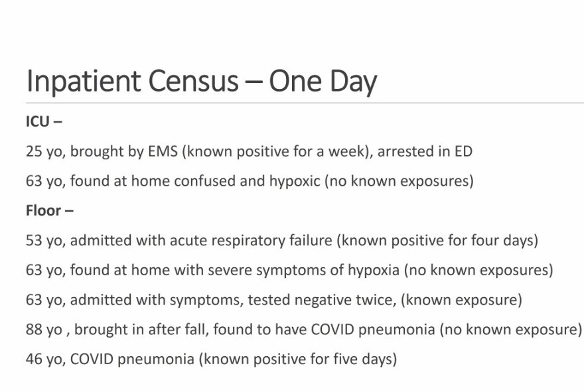The width and height of the screenshot is (584, 392).
Task: Click '(known exposure)' in the tested negative line
Action: (461, 300)
